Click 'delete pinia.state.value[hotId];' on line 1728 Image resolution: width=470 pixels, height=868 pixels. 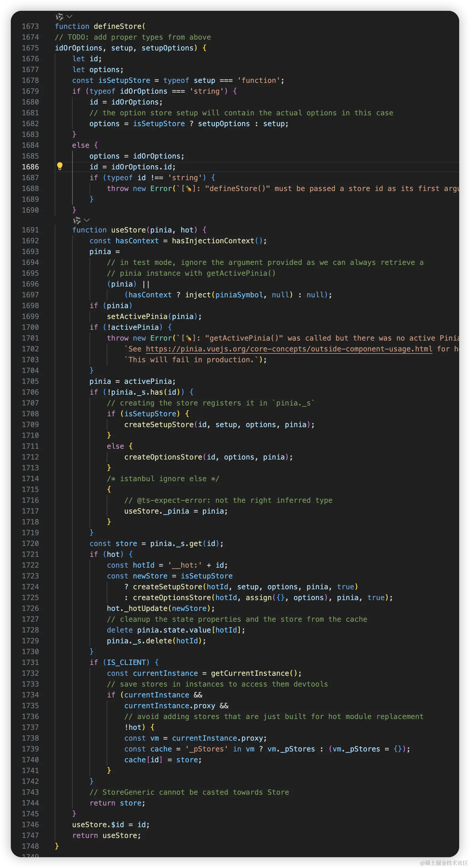tap(176, 630)
